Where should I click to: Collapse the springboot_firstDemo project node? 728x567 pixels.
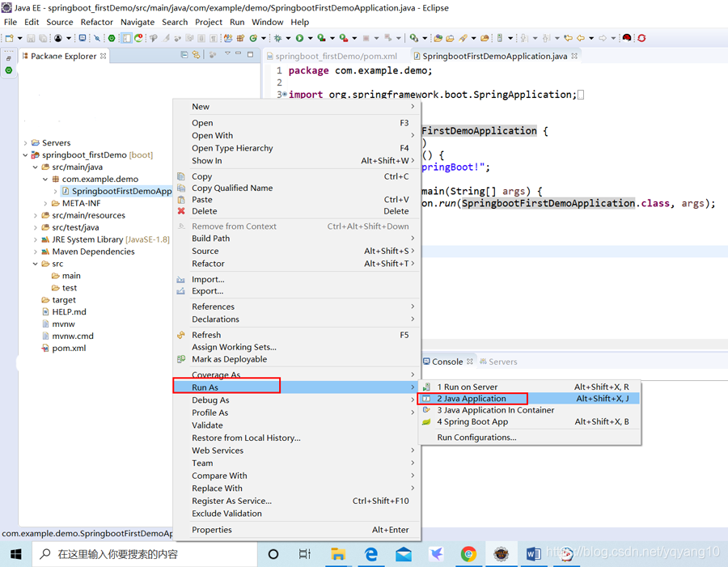click(26, 154)
